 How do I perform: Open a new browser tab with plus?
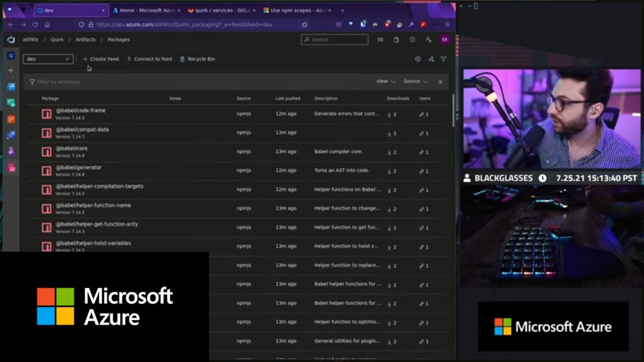pos(343,10)
